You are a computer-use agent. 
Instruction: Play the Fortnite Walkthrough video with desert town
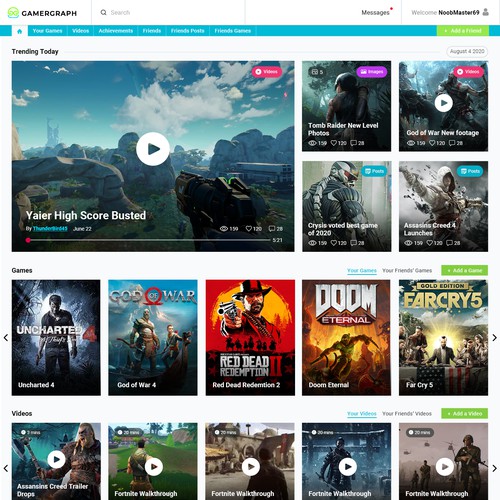coord(251,467)
